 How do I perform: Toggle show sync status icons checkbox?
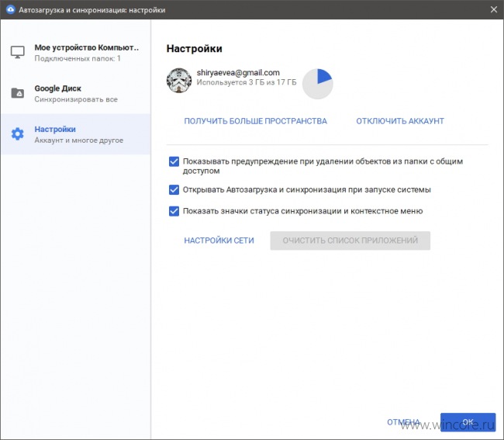(x=174, y=211)
